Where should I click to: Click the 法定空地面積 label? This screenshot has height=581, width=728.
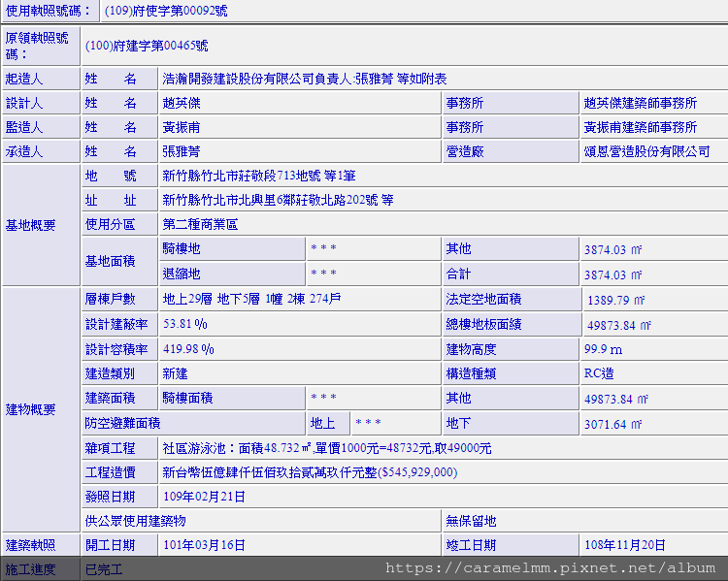point(483,299)
